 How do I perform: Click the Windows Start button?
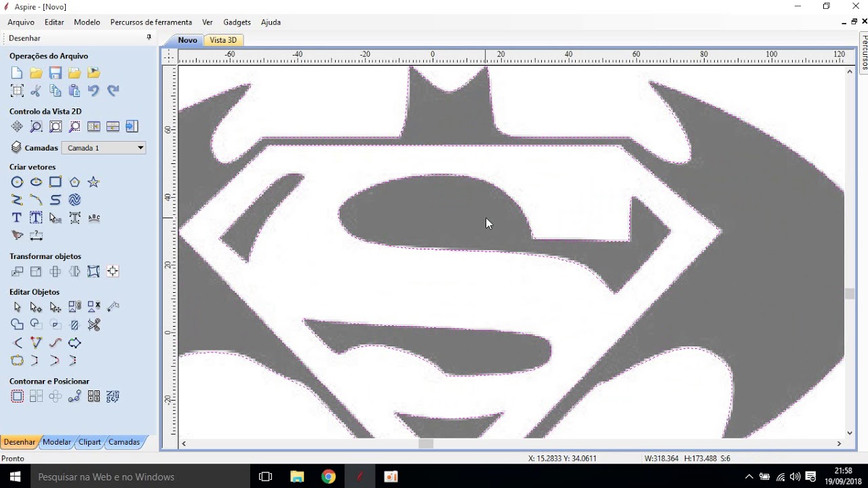tap(15, 476)
